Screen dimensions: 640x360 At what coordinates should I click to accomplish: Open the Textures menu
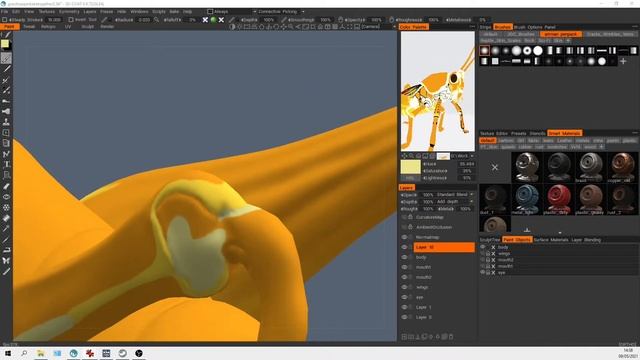47,11
